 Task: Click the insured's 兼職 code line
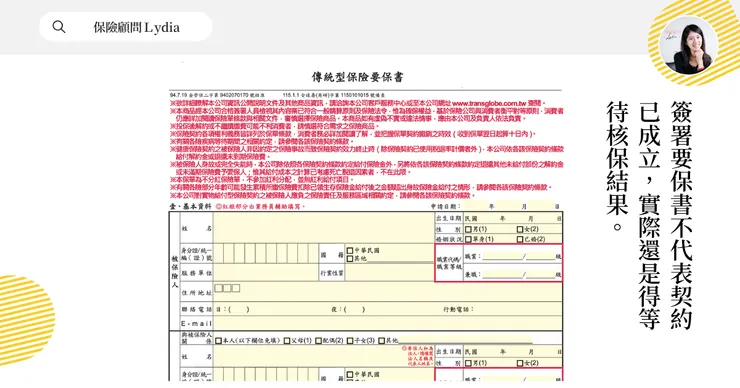[502, 274]
